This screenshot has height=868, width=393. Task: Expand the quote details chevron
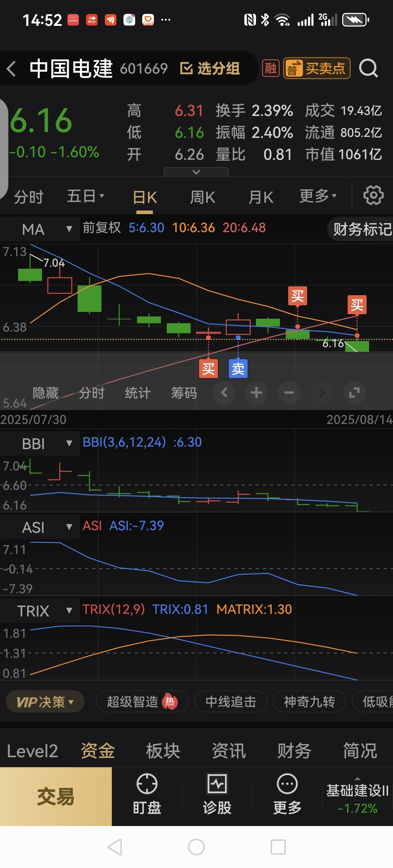point(196,172)
